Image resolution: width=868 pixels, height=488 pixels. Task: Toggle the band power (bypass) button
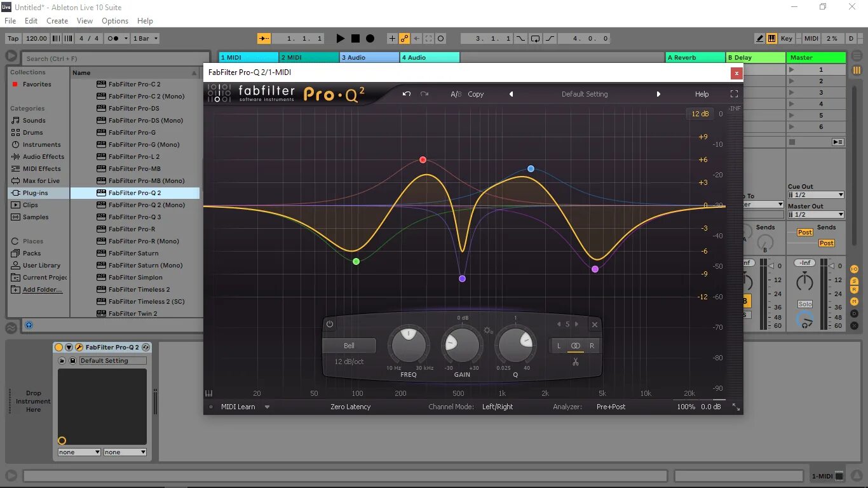point(330,324)
